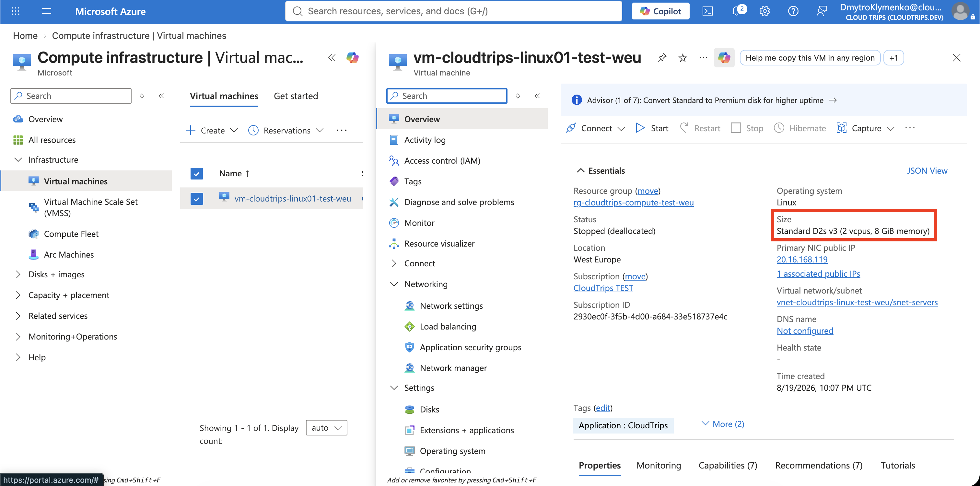Open the Reservations dropdown
This screenshot has width=980, height=486.
tap(286, 131)
